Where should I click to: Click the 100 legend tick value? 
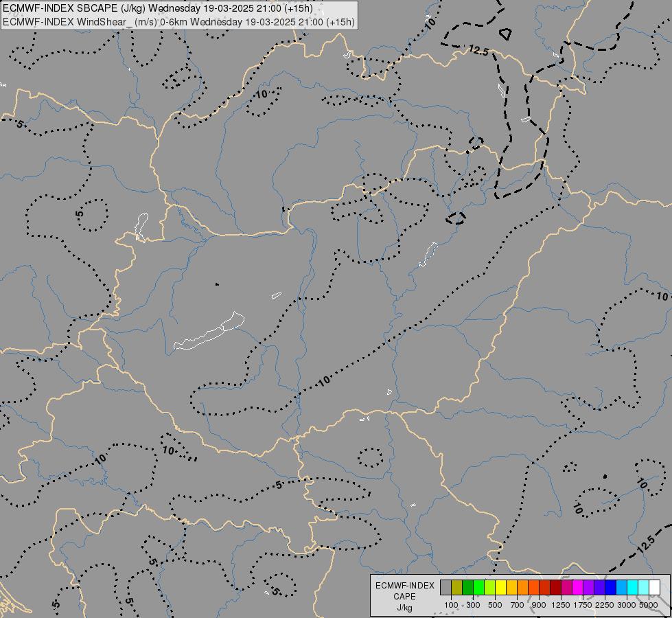451,605
